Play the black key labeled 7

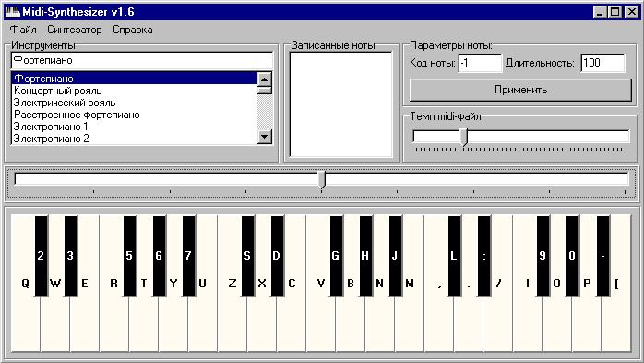(188, 255)
